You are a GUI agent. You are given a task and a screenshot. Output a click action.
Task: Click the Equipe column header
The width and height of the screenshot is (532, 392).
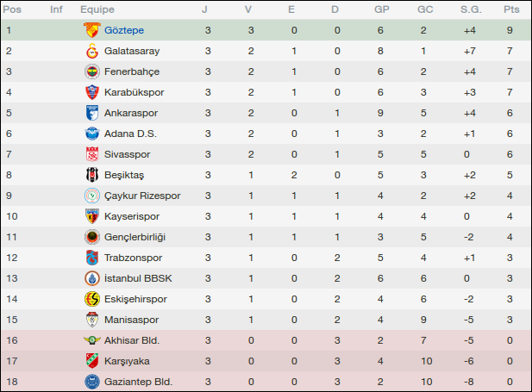coord(97,9)
